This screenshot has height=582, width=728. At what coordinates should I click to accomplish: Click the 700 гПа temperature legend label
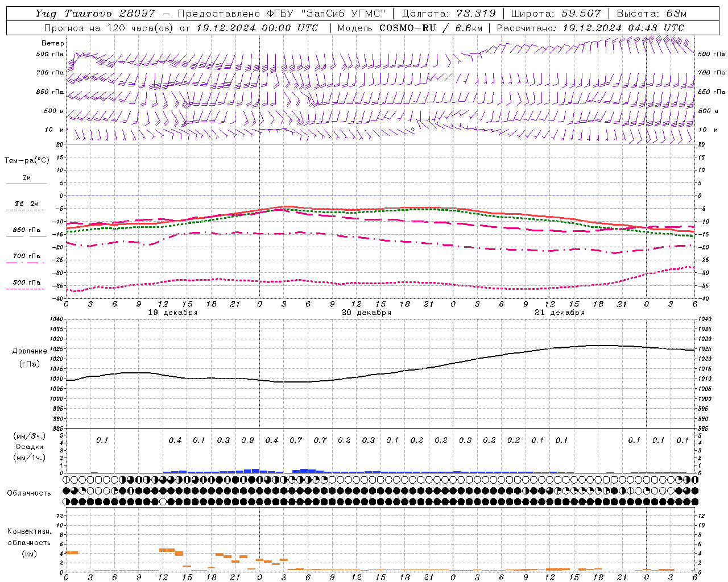pyautogui.click(x=26, y=256)
